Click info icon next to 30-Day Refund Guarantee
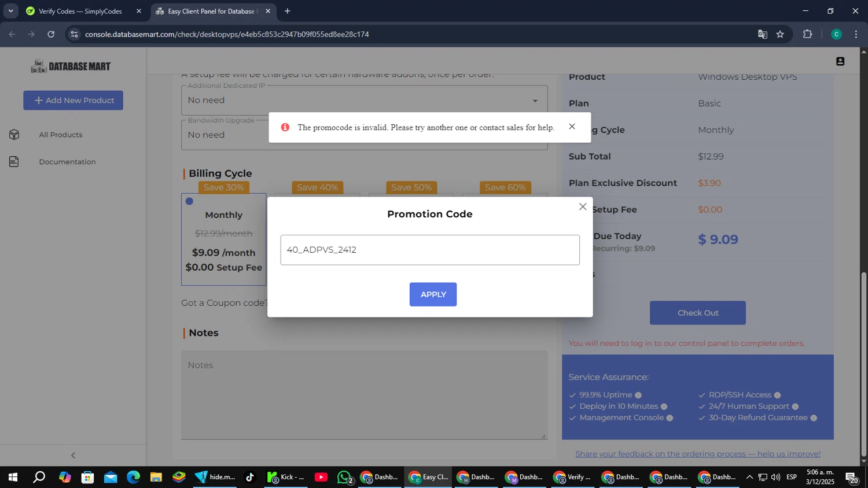 pyautogui.click(x=814, y=418)
